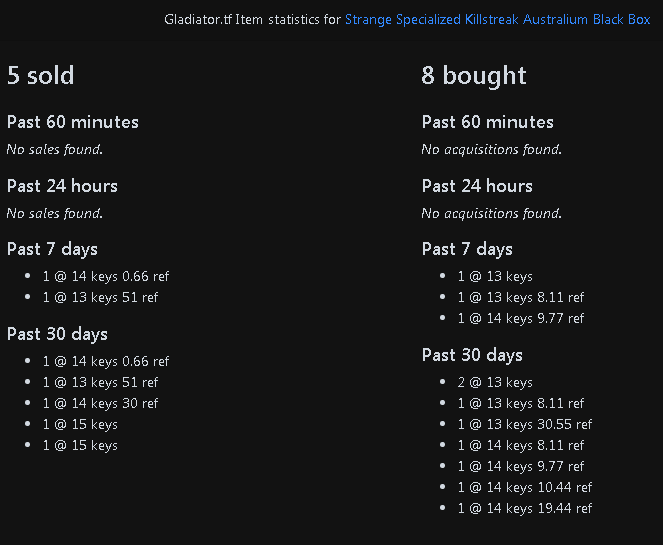This screenshot has width=663, height=545.
Task: Select the "1 @ 14 keys 10.44 ref" entry
Action: coord(525,487)
